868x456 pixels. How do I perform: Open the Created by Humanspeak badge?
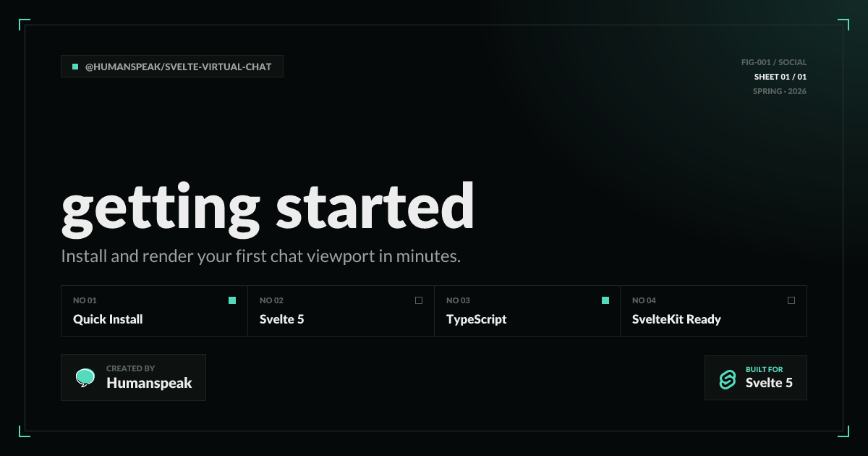134,377
